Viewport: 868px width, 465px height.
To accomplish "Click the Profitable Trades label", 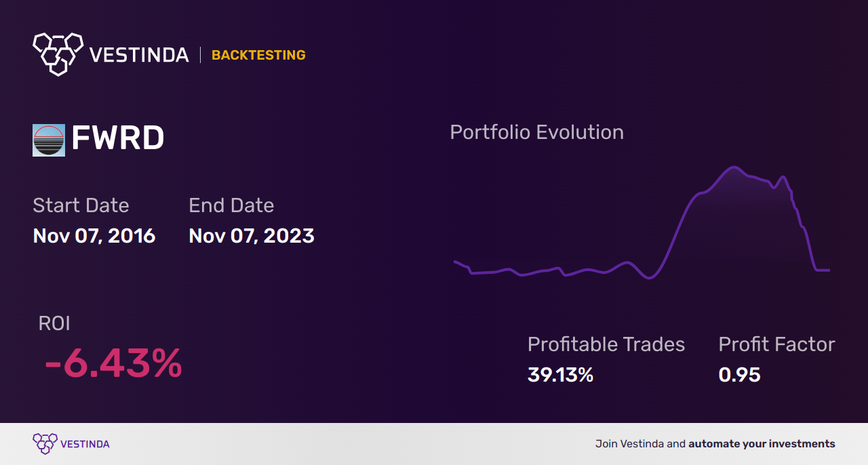I will (606, 344).
